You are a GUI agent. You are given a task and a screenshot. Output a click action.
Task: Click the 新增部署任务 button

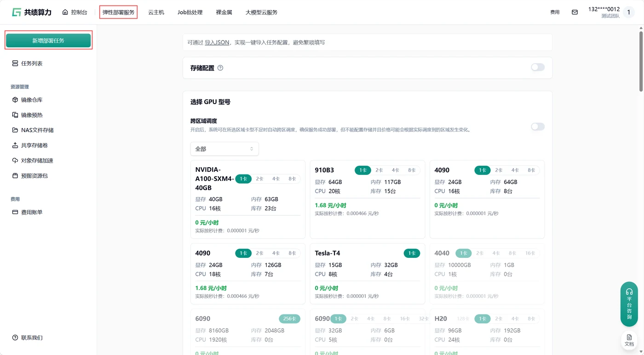(48, 41)
